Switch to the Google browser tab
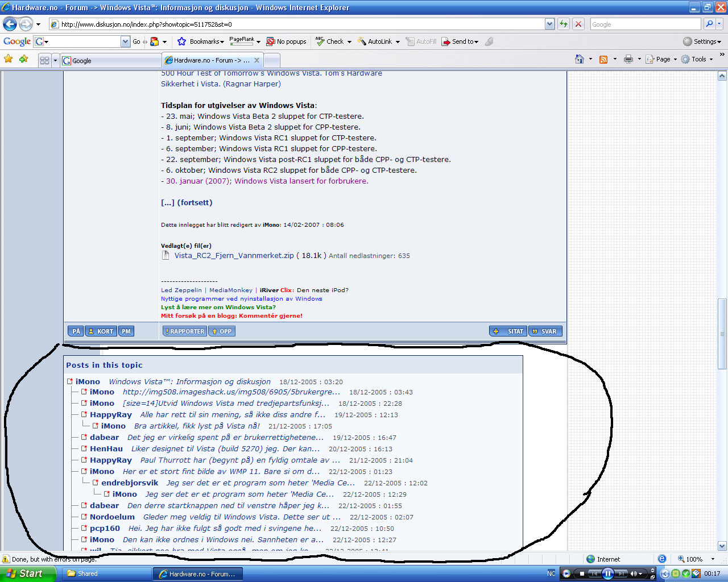The image size is (728, 582). click(111, 61)
